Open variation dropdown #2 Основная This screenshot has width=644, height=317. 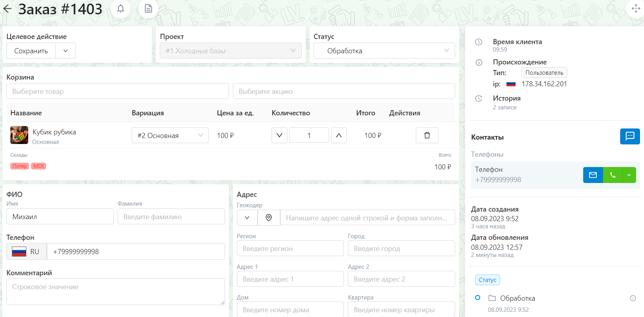pyautogui.click(x=170, y=135)
